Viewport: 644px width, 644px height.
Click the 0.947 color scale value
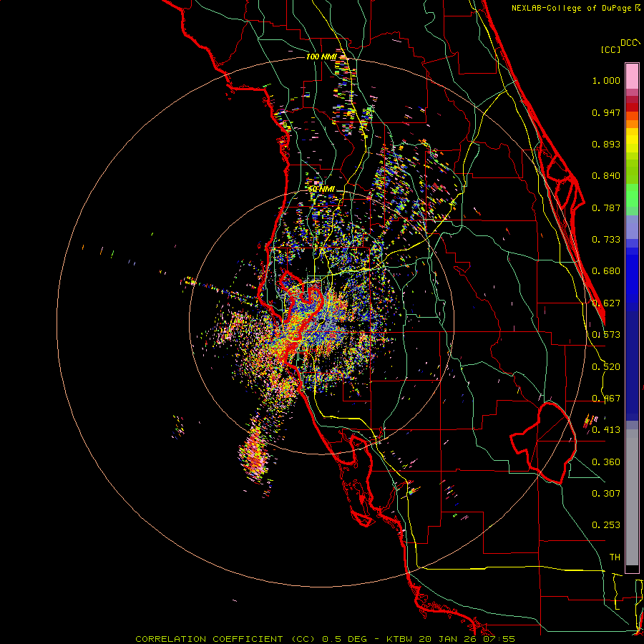(x=606, y=112)
